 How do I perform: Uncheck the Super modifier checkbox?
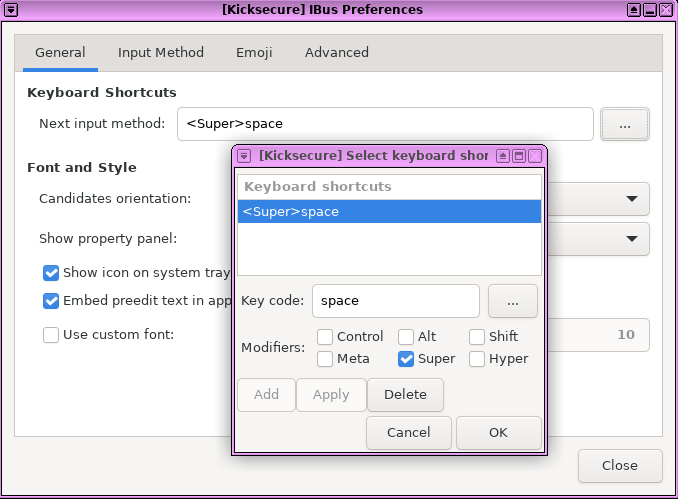click(x=406, y=359)
